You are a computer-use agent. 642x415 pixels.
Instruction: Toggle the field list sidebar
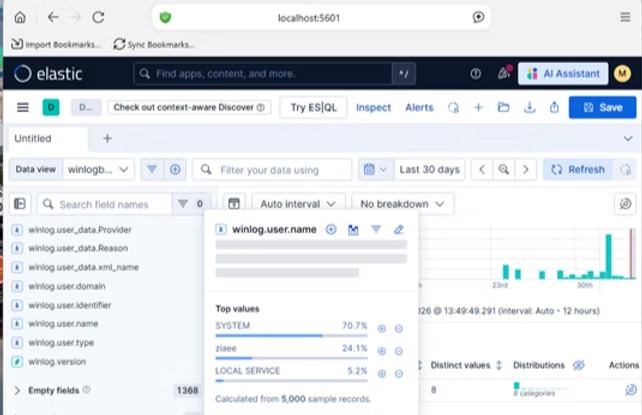(20, 203)
